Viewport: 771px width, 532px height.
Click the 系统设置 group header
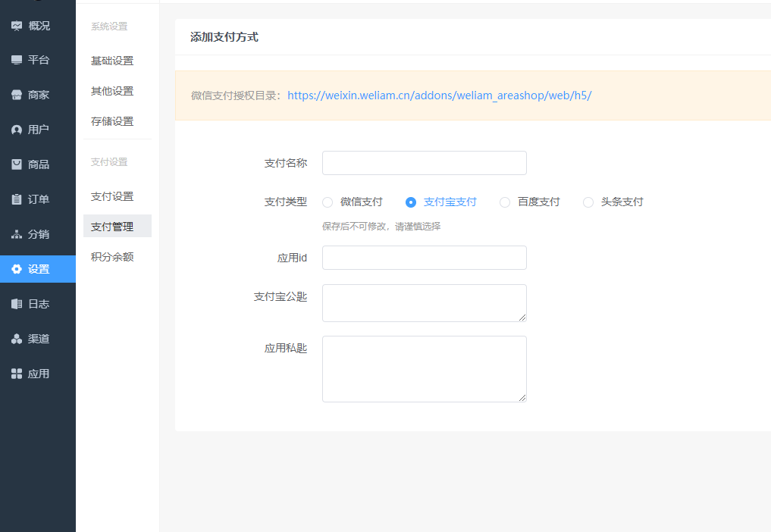point(109,27)
